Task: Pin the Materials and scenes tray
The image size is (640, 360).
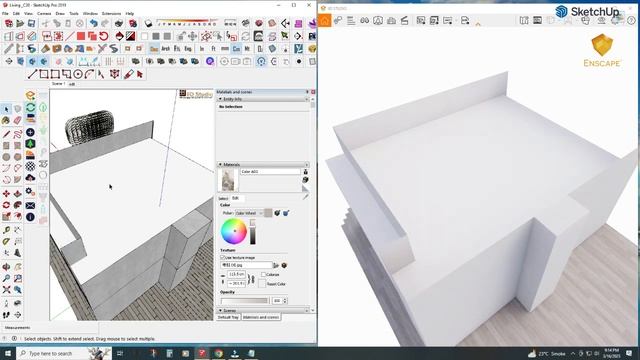Action: click(307, 92)
